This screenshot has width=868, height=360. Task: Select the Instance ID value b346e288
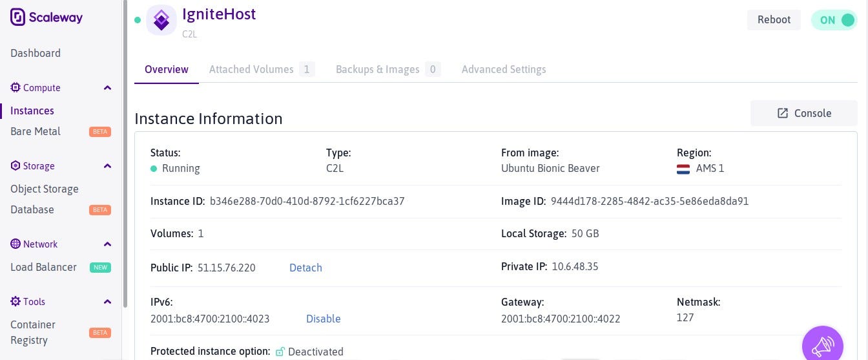click(307, 201)
